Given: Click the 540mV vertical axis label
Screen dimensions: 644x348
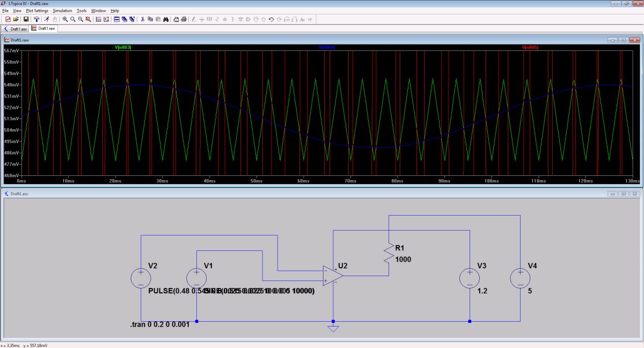Looking at the screenshot, I should (x=10, y=85).
